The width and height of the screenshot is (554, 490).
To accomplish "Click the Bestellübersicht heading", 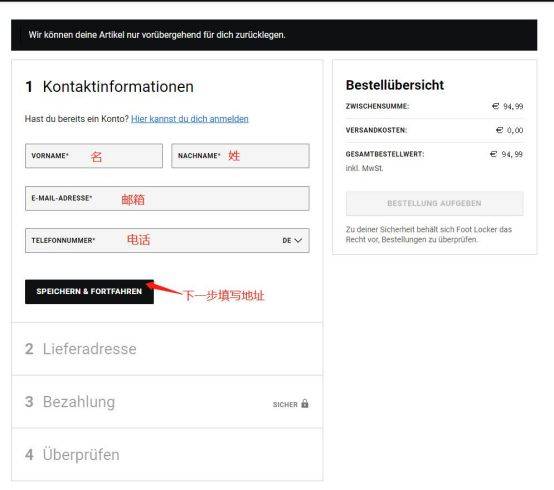I will point(395,85).
